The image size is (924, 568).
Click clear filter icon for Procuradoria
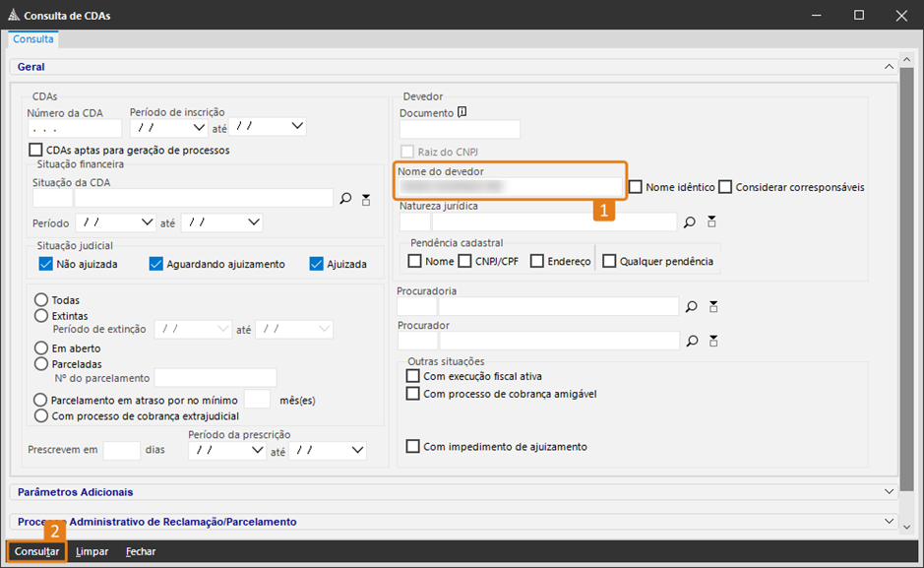(x=712, y=307)
